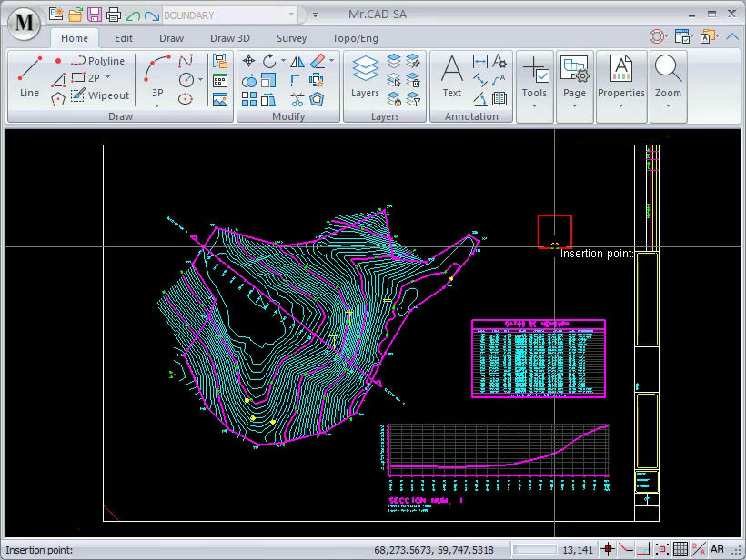
Task: Toggle grid display in status bar
Action: pos(680,550)
